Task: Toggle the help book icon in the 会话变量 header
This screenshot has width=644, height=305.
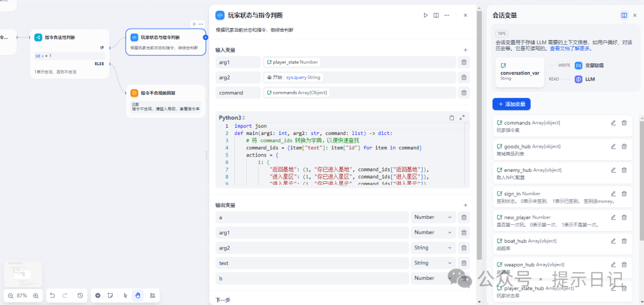Action: [624, 15]
